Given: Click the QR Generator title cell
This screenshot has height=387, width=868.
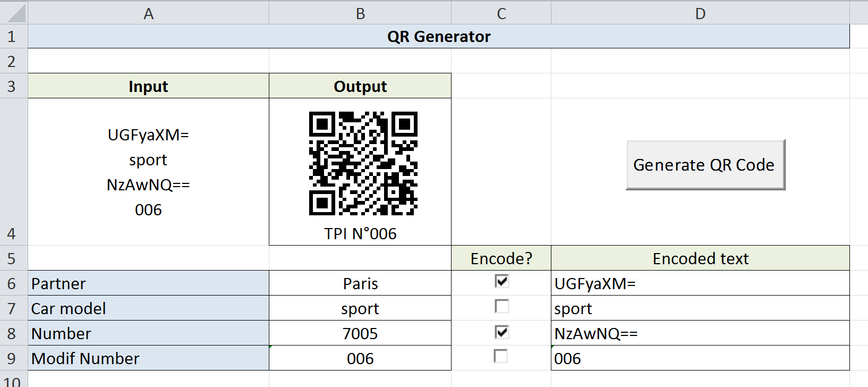Looking at the screenshot, I should click(438, 37).
